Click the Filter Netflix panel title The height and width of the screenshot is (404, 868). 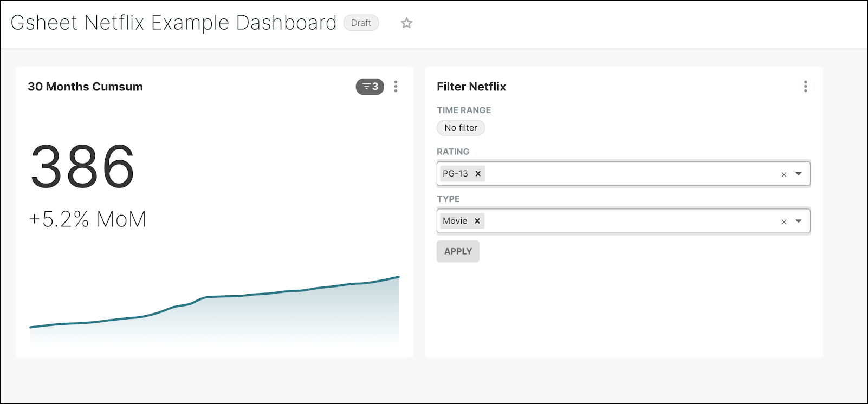coord(471,87)
